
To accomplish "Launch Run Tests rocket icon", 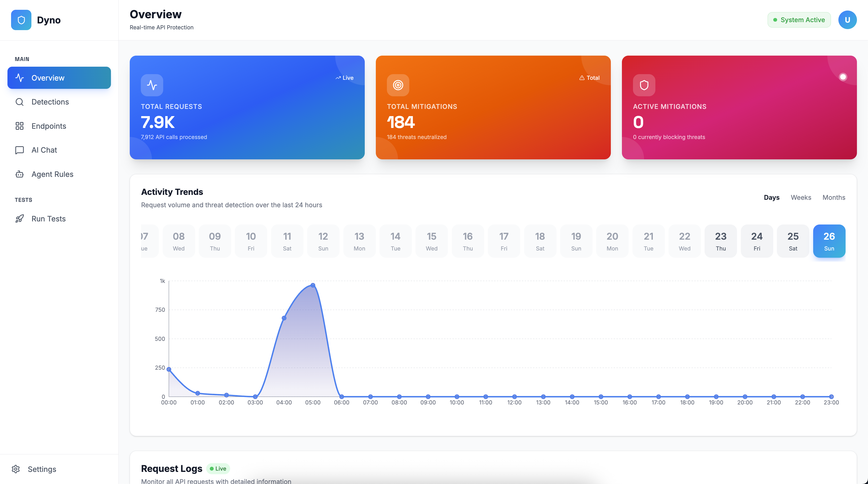I will click(20, 219).
